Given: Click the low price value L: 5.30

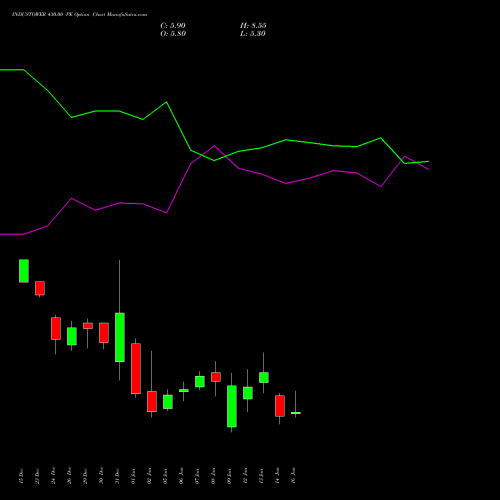Looking at the screenshot, I should coord(253,34).
